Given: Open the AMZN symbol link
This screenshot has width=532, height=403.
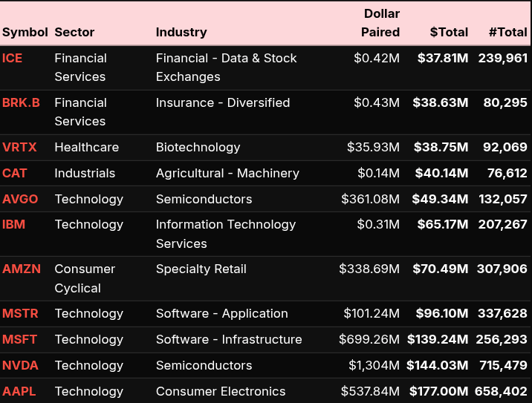Looking at the screenshot, I should tap(22, 269).
